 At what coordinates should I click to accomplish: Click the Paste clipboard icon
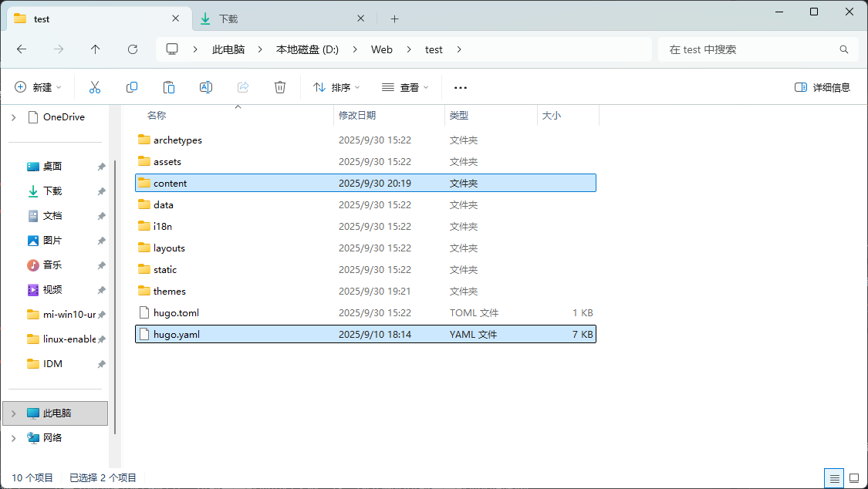pyautogui.click(x=169, y=87)
